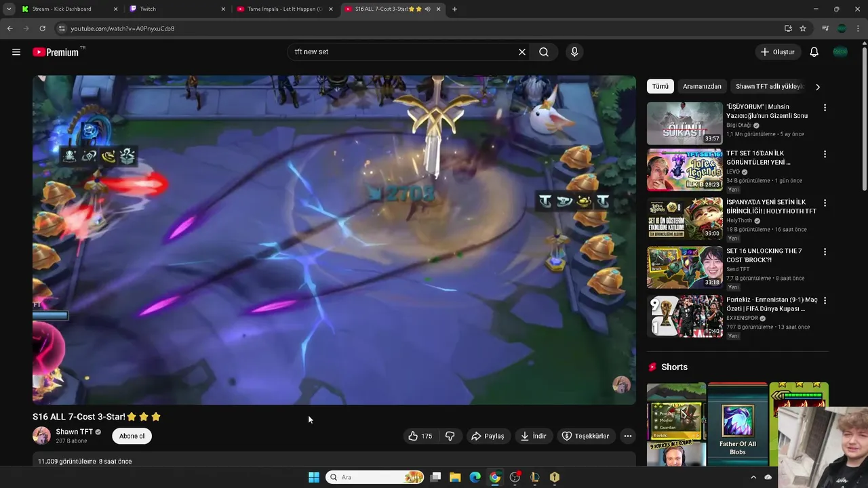868x488 pixels.
Task: Like the video with thumbs up
Action: tap(420, 436)
